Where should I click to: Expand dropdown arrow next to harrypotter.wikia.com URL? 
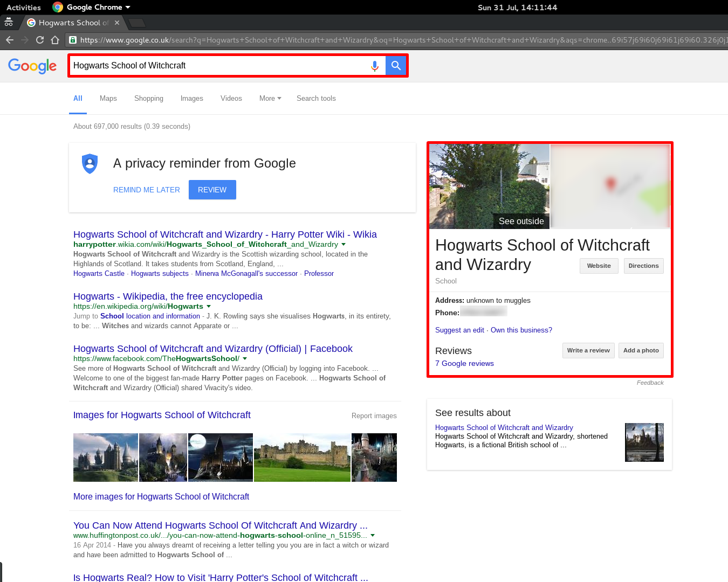344,245
